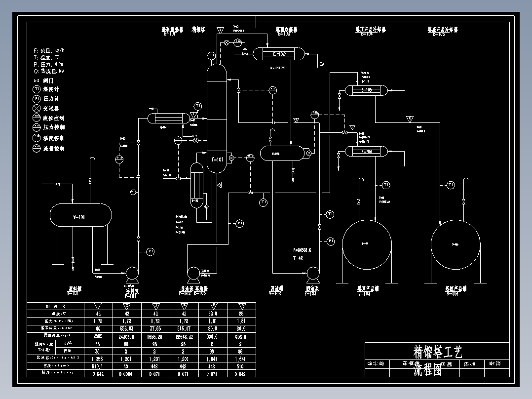Screen dimensions: 532x399
Task: Click the TI gauge atop the distillation column
Action: coord(212,55)
